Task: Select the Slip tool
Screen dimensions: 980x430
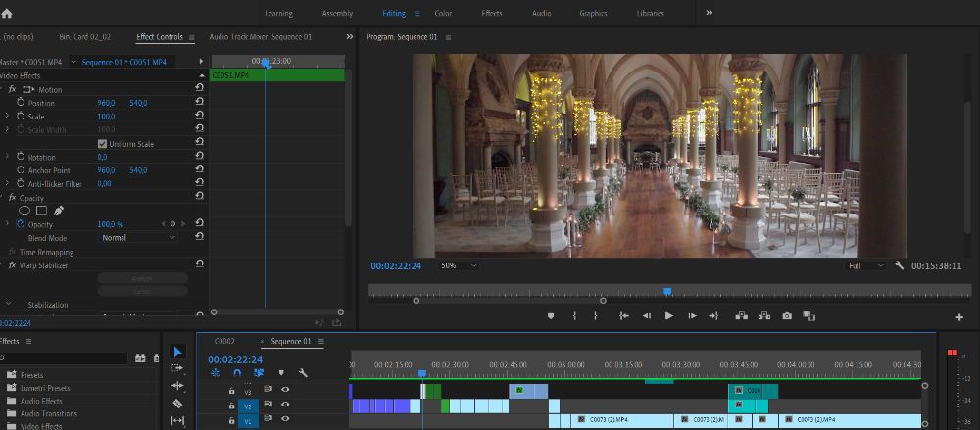Action: pyautogui.click(x=177, y=420)
